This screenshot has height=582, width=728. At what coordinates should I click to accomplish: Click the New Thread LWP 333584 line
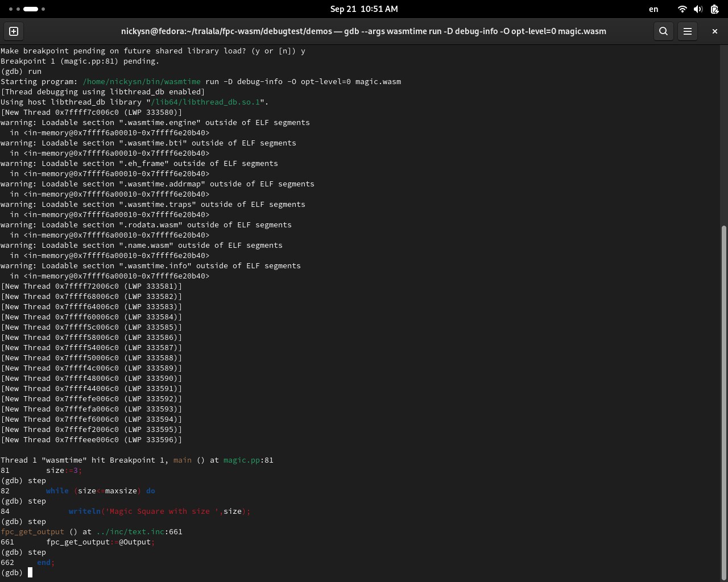point(92,317)
